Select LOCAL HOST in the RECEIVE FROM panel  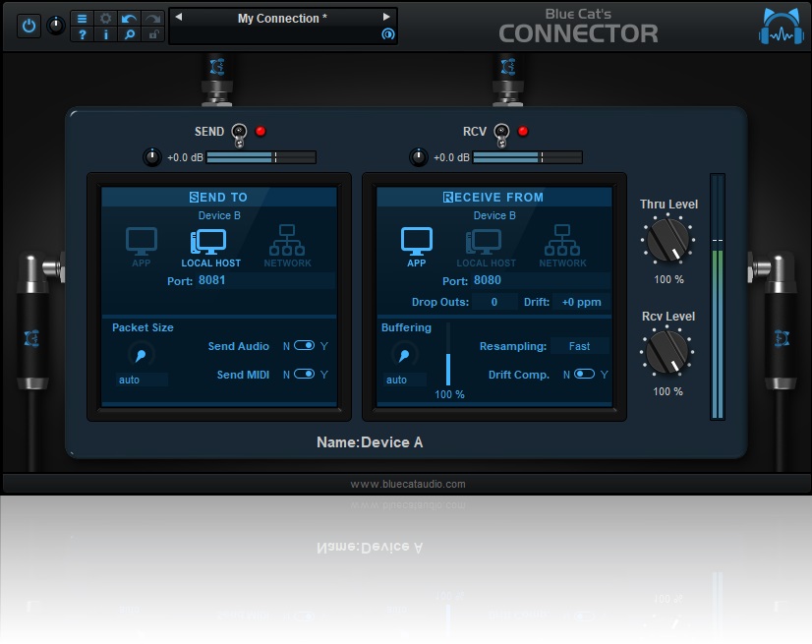pos(486,246)
